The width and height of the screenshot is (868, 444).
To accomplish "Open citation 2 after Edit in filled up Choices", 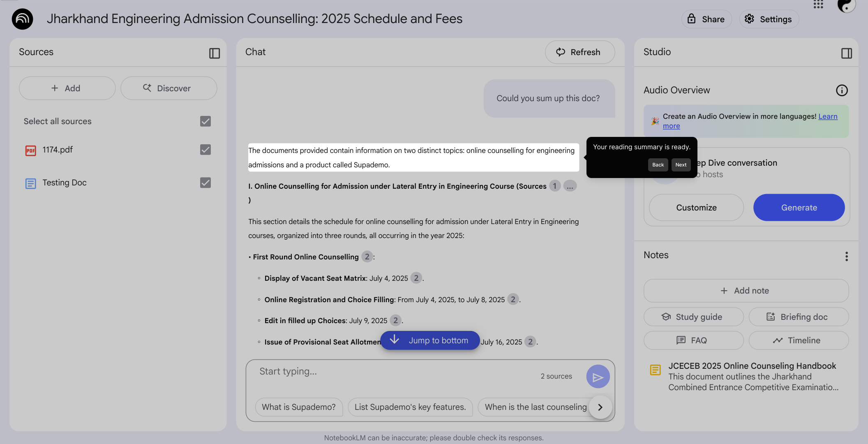I will coord(395,321).
